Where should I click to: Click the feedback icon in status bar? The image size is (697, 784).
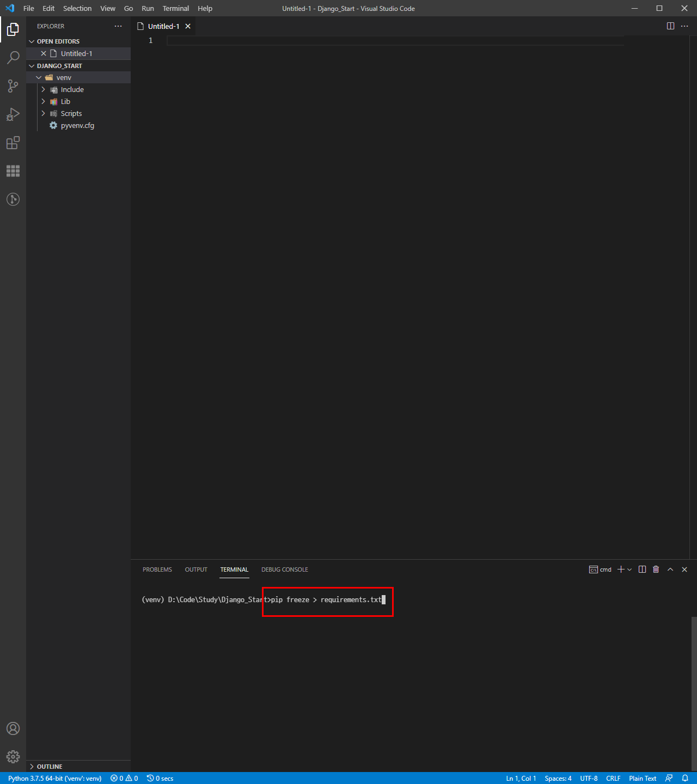(669, 778)
